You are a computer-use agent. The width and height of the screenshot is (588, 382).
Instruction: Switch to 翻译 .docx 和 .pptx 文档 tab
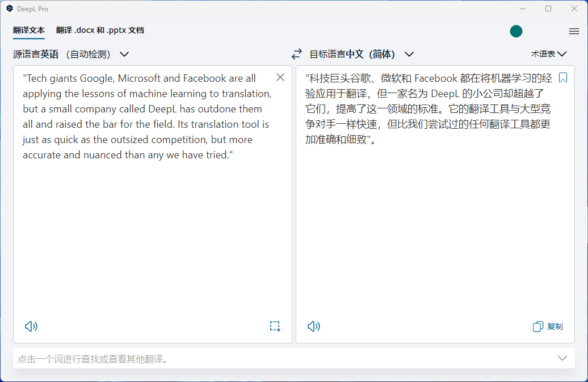(x=100, y=30)
